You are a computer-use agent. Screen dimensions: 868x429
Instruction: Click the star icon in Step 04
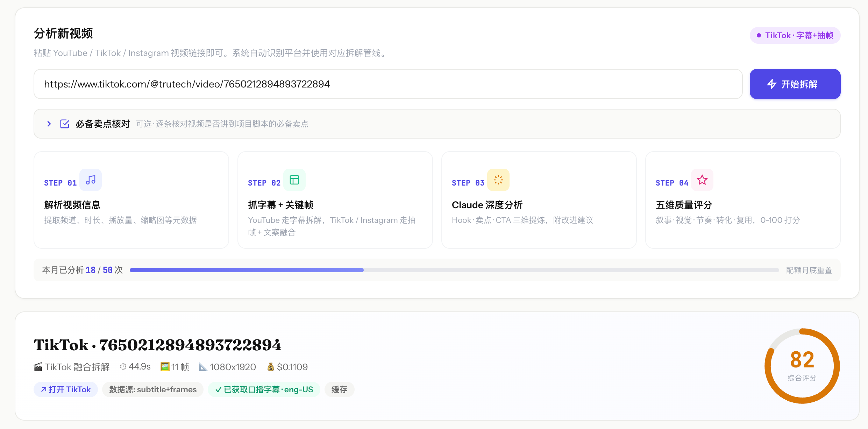[x=702, y=180]
